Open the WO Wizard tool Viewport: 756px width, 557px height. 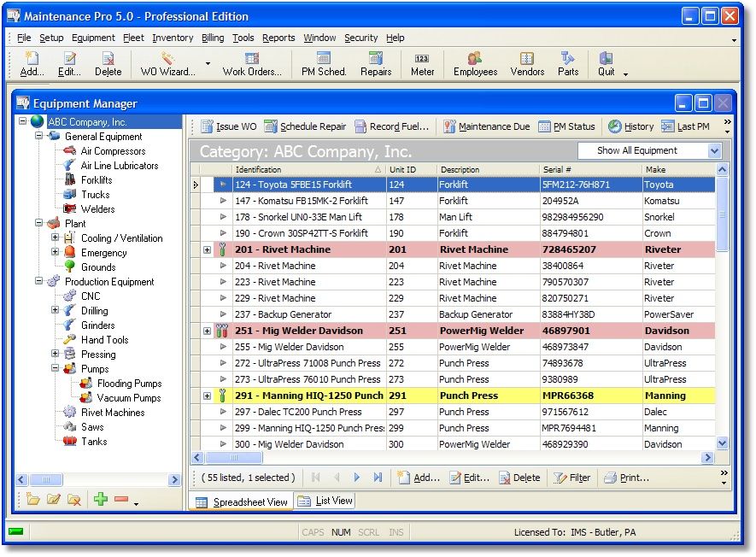[x=167, y=64]
